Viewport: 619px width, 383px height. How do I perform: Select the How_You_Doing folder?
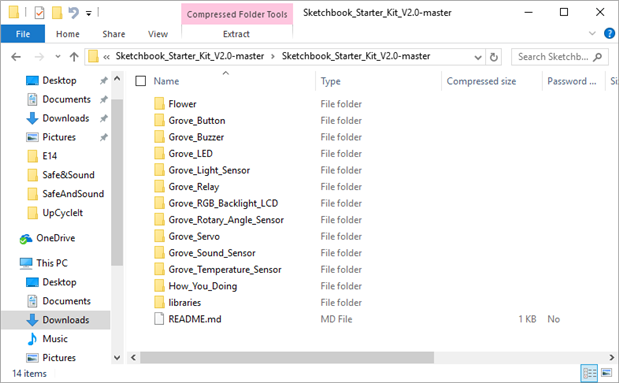(x=196, y=286)
